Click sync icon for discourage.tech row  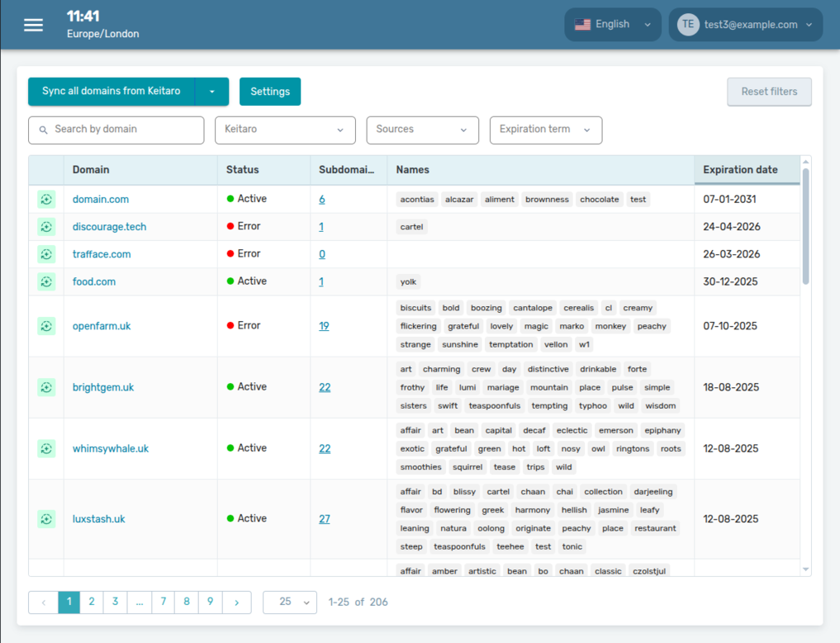46,227
